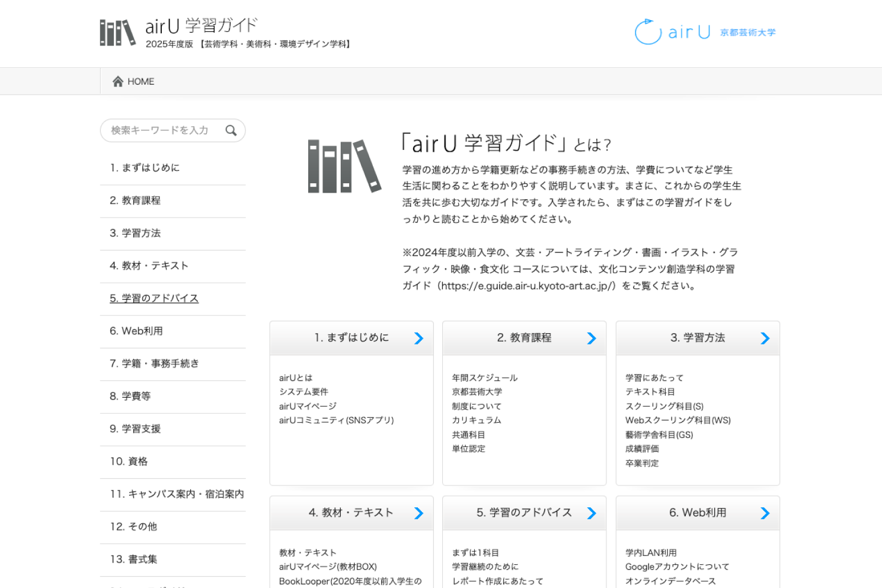882x588 pixels.
Task: Click arrow on 3. 学習方法 card
Action: click(765, 338)
